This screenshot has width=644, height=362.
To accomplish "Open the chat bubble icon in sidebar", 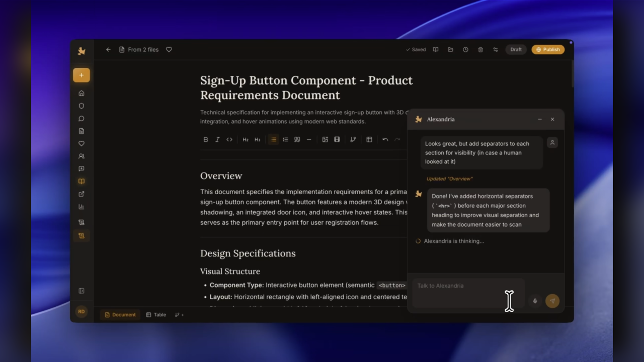I will pyautogui.click(x=81, y=118).
